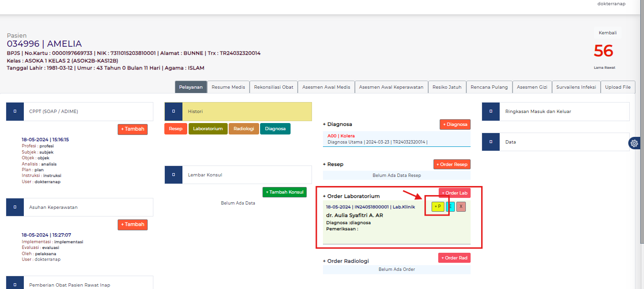Delete lab order with the X button
Image resolution: width=644 pixels, height=289 pixels.
point(461,206)
